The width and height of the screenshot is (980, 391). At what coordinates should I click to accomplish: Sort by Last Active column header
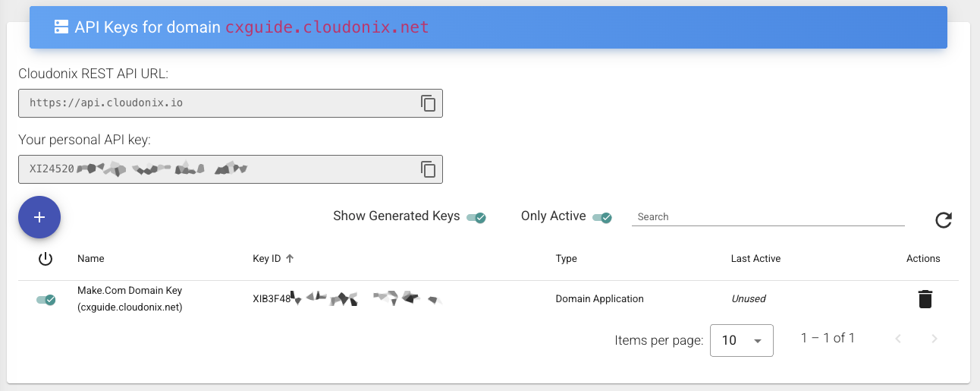755,259
